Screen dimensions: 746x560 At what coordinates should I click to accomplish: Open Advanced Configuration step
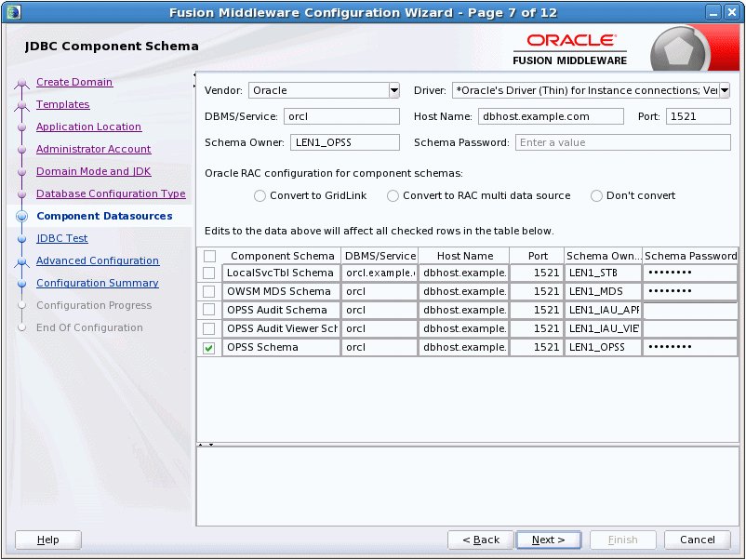pos(98,260)
